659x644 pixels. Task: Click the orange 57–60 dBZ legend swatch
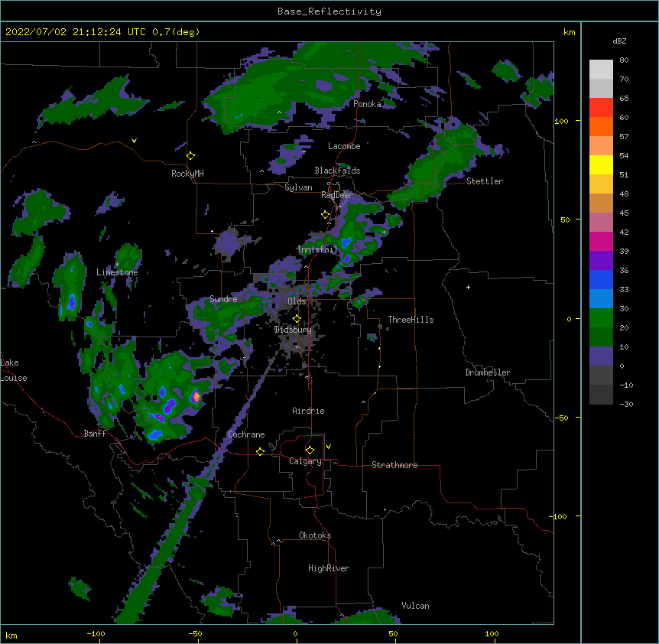tap(601, 126)
